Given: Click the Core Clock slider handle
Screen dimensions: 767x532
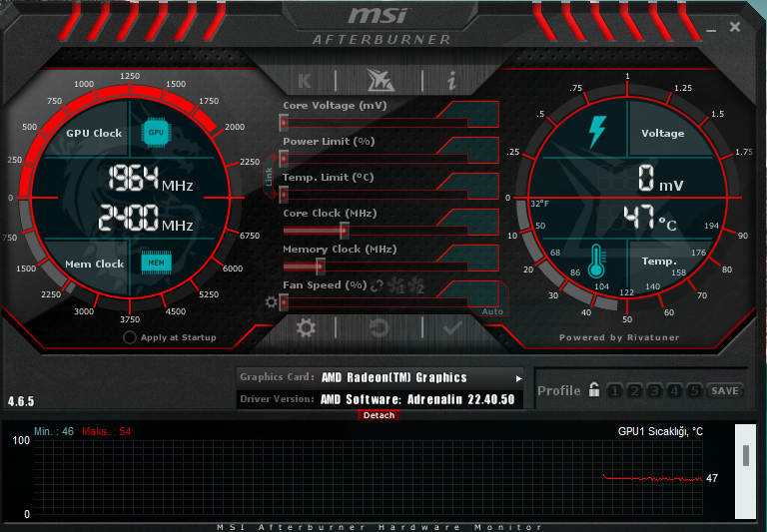Looking at the screenshot, I should (x=345, y=231).
